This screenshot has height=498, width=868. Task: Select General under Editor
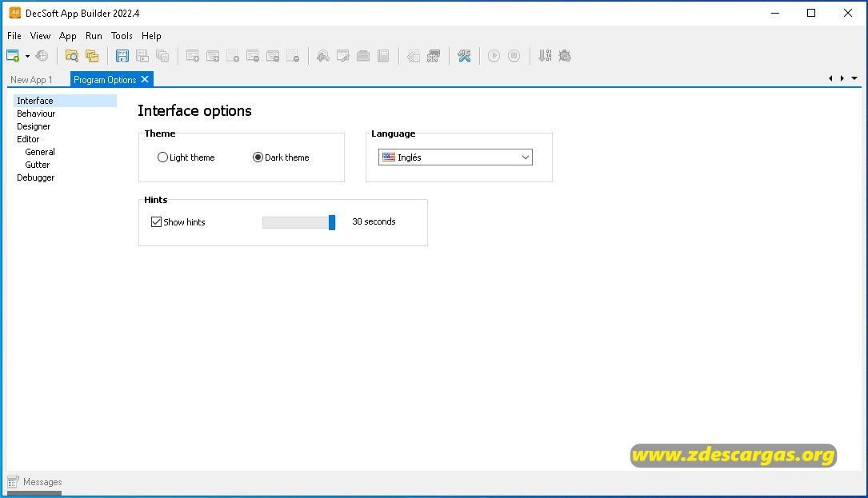40,152
